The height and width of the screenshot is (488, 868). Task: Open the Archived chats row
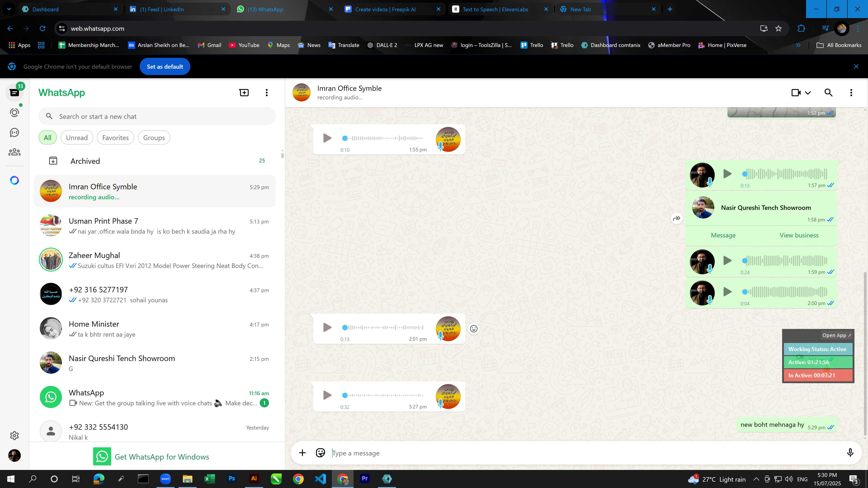click(155, 161)
